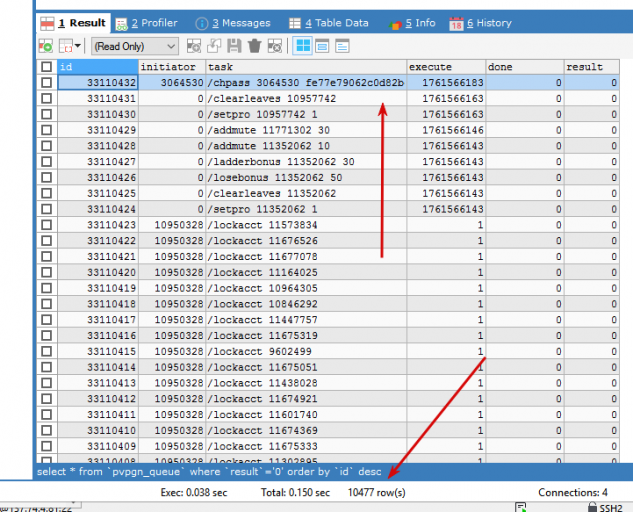Select the id cell '33110419'
The height and width of the screenshot is (512, 633).
pyautogui.click(x=98, y=288)
